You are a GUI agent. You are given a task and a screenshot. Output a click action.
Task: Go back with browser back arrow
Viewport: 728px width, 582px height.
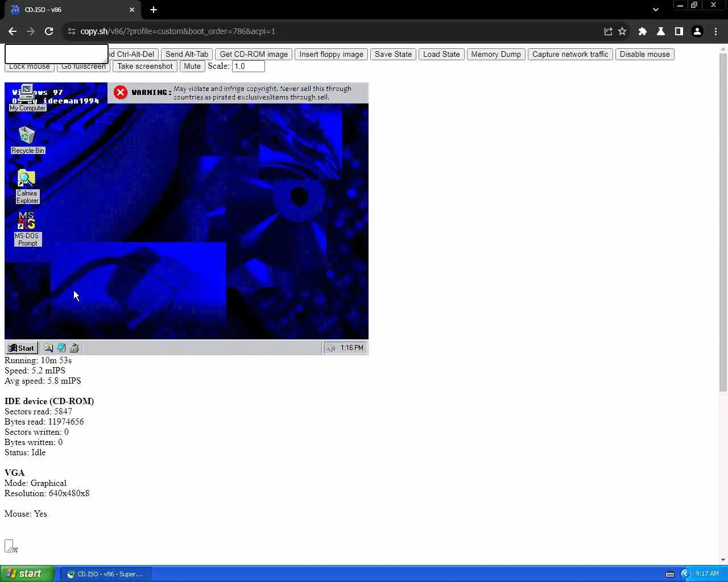[x=13, y=31]
